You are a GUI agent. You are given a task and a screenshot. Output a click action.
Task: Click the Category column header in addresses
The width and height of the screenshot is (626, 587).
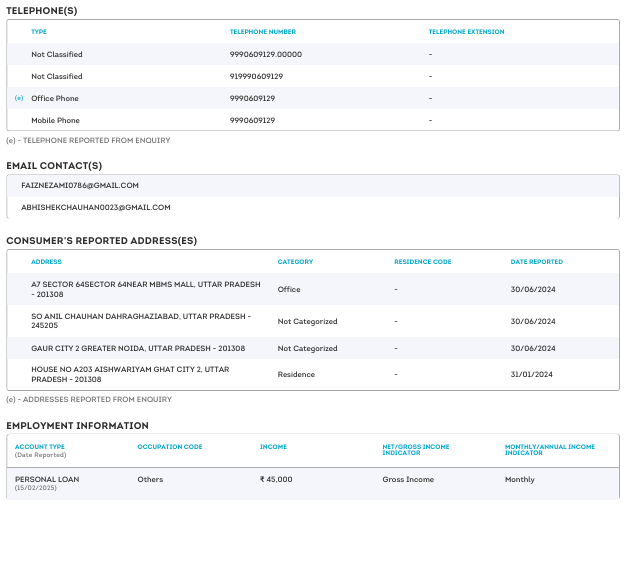pos(295,262)
